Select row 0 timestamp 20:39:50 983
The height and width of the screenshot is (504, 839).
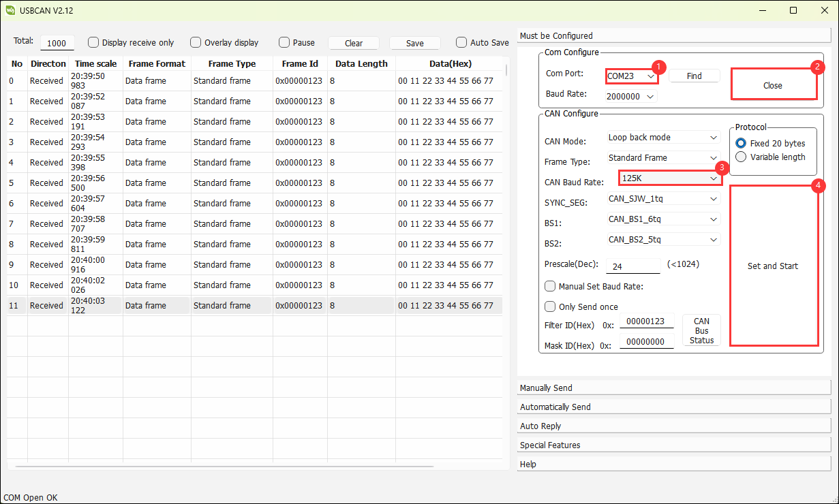tap(96, 81)
